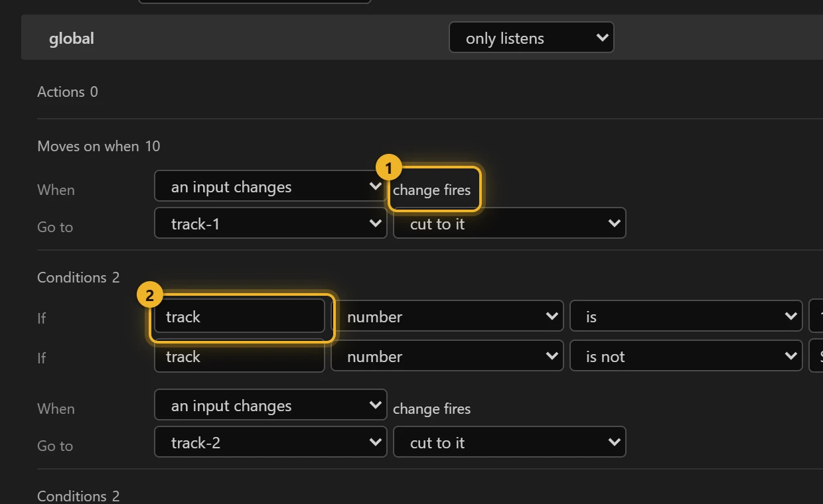Image resolution: width=823 pixels, height=504 pixels.
Task: Click the 'global' section header label
Action: tap(72, 38)
